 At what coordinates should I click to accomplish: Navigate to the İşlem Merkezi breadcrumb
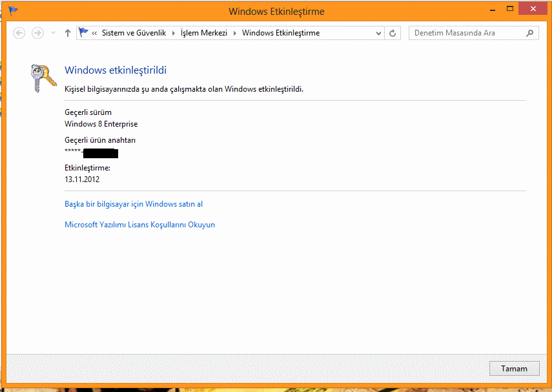click(204, 33)
